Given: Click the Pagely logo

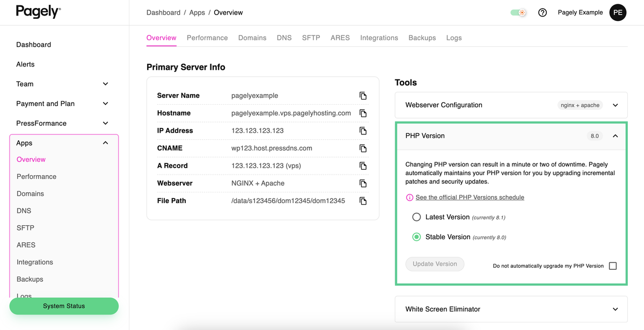Looking at the screenshot, I should click(38, 12).
